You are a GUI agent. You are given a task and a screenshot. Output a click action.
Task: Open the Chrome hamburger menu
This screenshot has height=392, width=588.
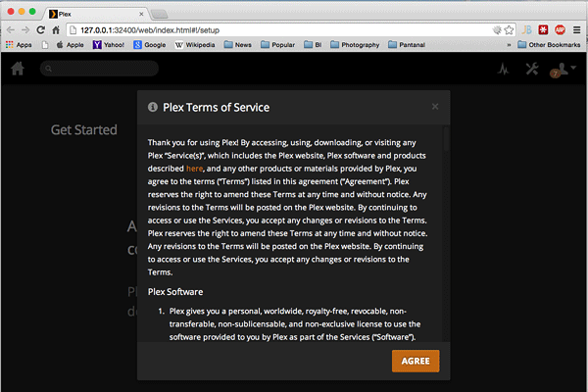point(577,30)
